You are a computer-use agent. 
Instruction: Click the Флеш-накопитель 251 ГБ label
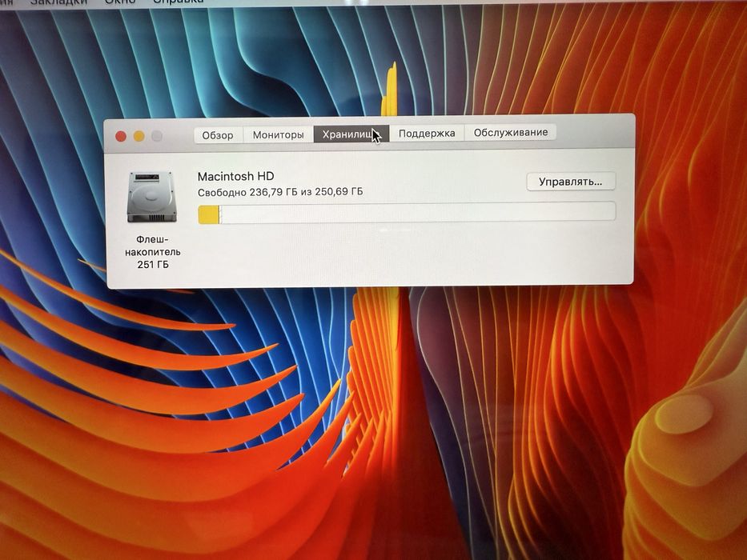tap(152, 252)
